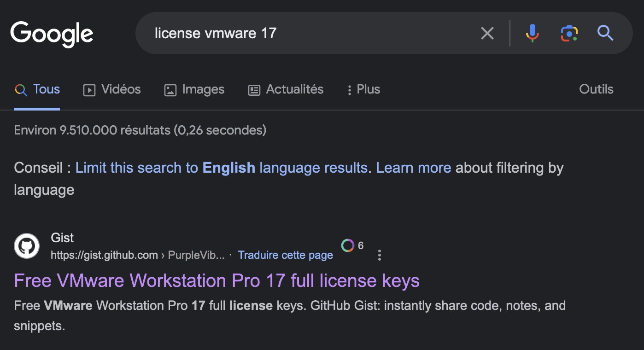Screen dimensions: 644x350
Task: Start voice search with the microphone icon
Action: [532, 33]
